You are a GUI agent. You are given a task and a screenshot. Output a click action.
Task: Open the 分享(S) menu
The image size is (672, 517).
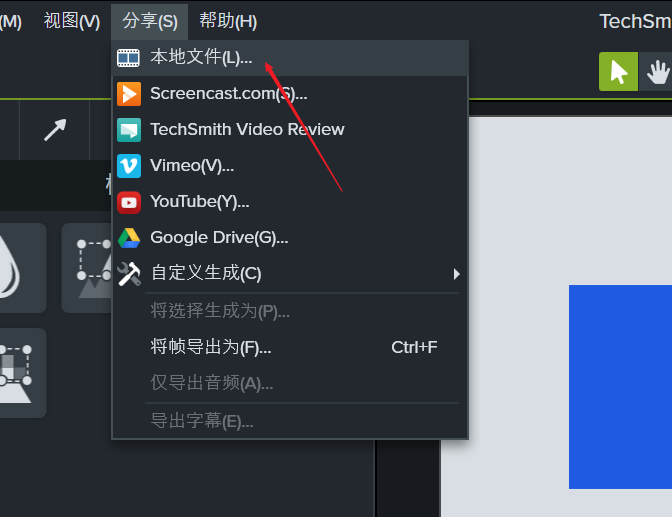[150, 21]
